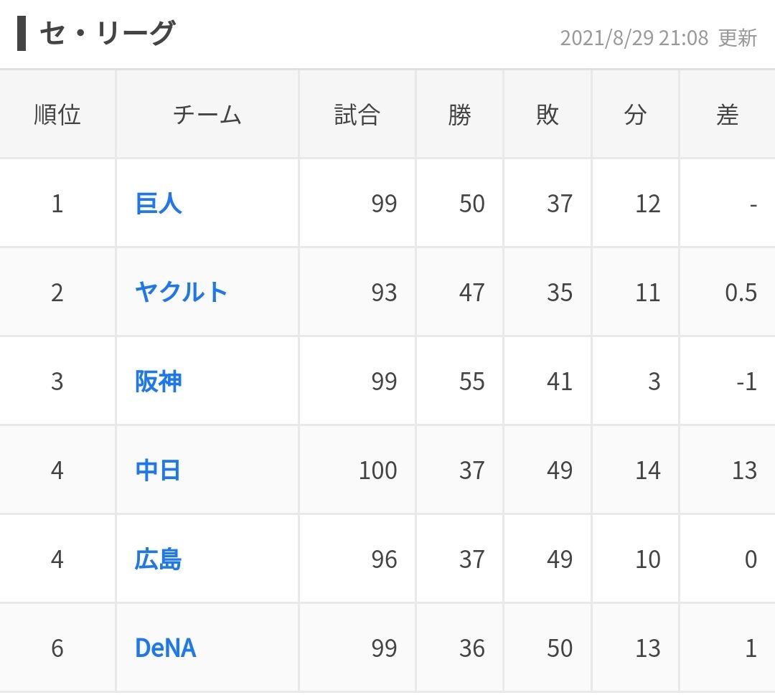The image size is (775, 700).
Task: Click the 勝 column header
Action: [x=460, y=115]
